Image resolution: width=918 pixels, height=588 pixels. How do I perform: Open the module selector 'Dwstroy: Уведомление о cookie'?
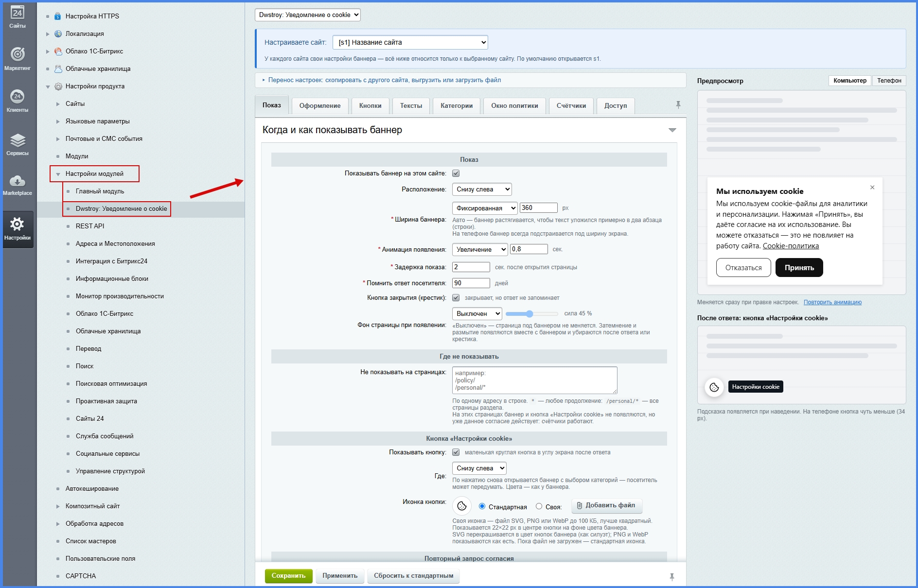pos(308,15)
